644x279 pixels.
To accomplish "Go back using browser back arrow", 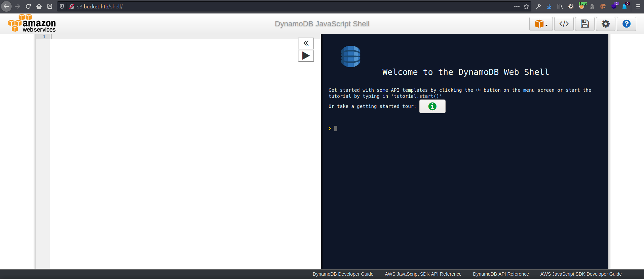I will click(x=6, y=6).
